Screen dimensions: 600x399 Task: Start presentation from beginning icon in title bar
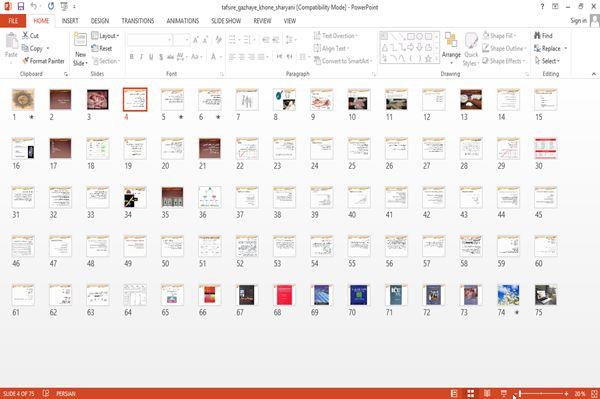tap(64, 7)
